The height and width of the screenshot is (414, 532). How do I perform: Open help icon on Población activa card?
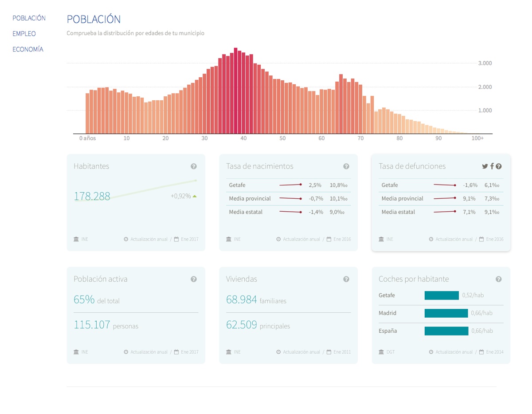coord(194,279)
